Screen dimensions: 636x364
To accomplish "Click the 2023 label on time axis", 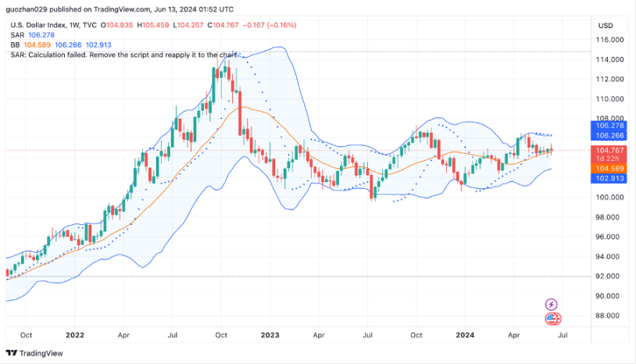I will (270, 334).
